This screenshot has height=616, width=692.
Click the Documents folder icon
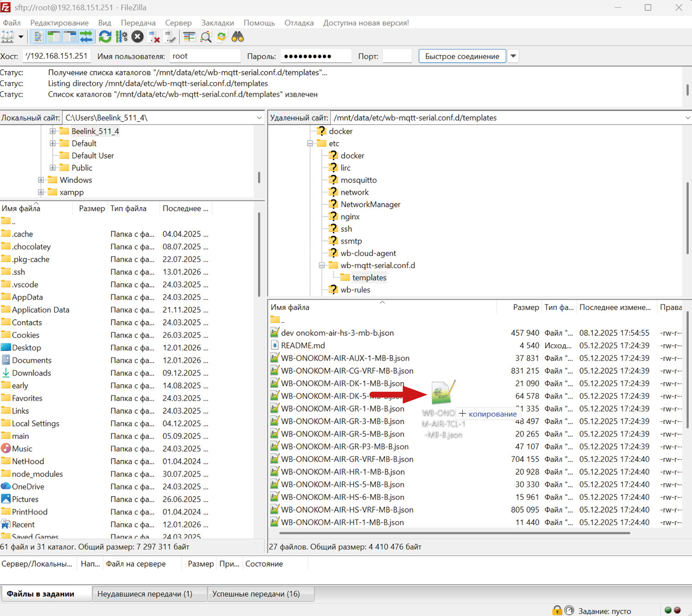6,360
